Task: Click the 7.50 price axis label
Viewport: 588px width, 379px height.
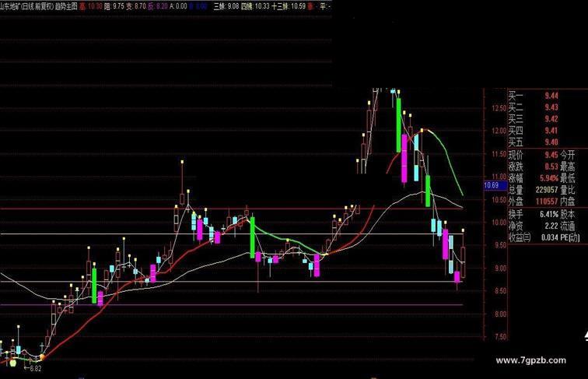Action: (501, 337)
